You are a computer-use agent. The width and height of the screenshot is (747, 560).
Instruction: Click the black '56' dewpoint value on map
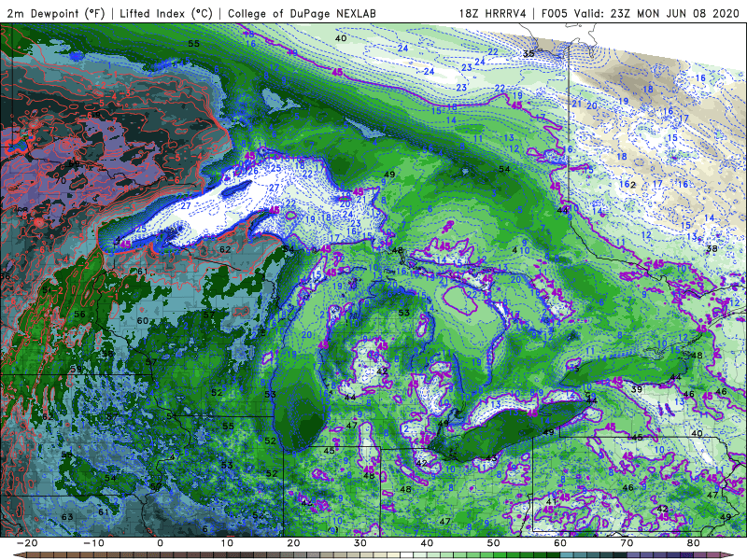pyautogui.click(x=80, y=315)
